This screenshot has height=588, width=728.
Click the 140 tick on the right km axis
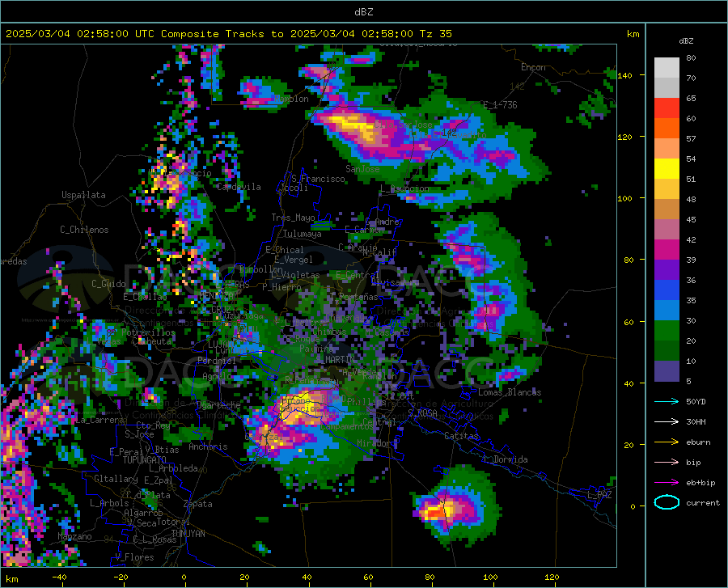pyautogui.click(x=625, y=75)
